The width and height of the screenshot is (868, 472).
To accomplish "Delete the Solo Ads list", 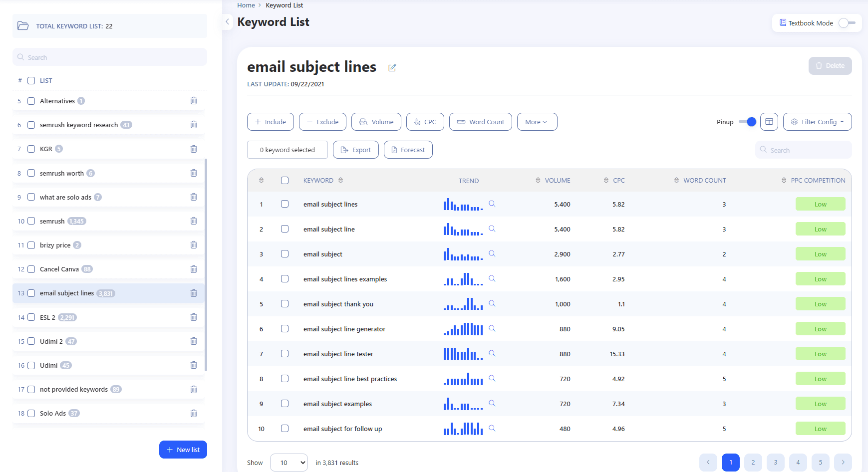I will (194, 414).
